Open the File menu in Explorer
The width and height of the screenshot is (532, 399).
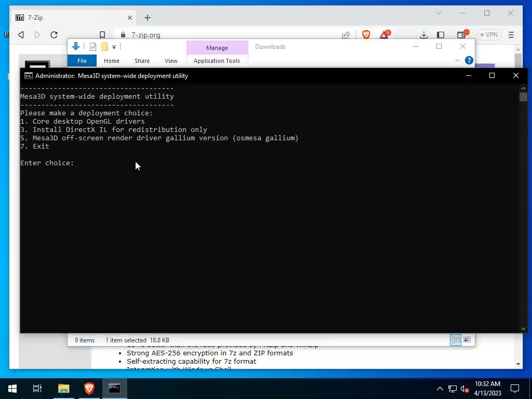[x=82, y=61]
